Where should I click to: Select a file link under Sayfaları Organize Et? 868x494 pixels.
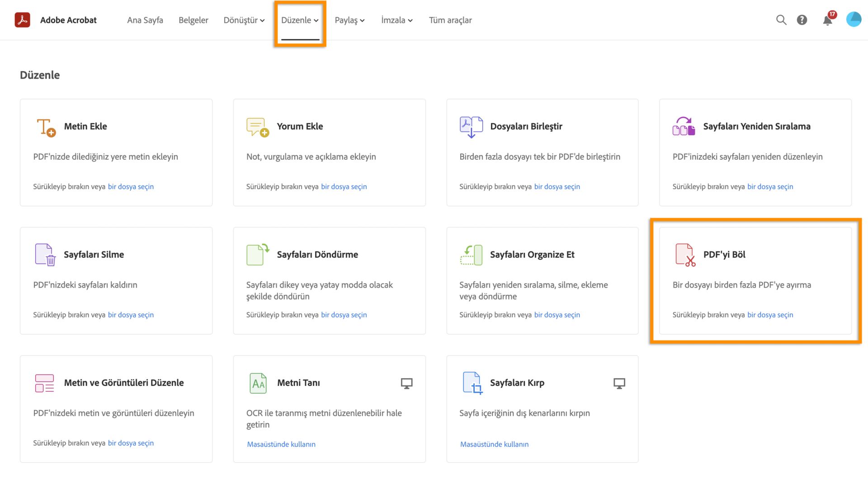click(557, 315)
